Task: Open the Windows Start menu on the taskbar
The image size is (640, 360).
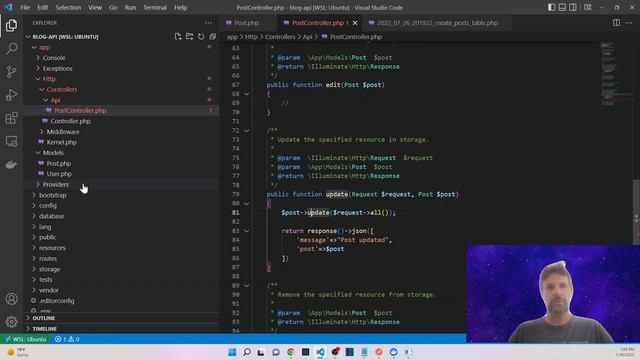Action: coord(232,352)
